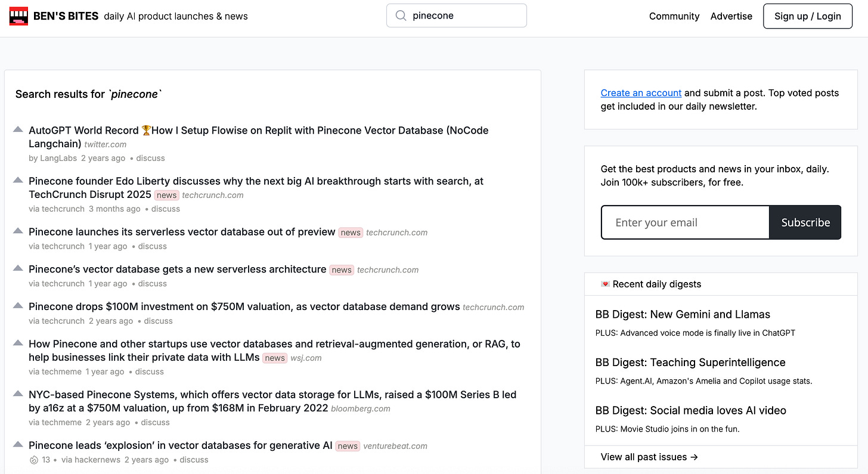Screen dimensions: 868x474
Task: Click discuss under 'new serverless architecture' post
Action: [x=153, y=284]
